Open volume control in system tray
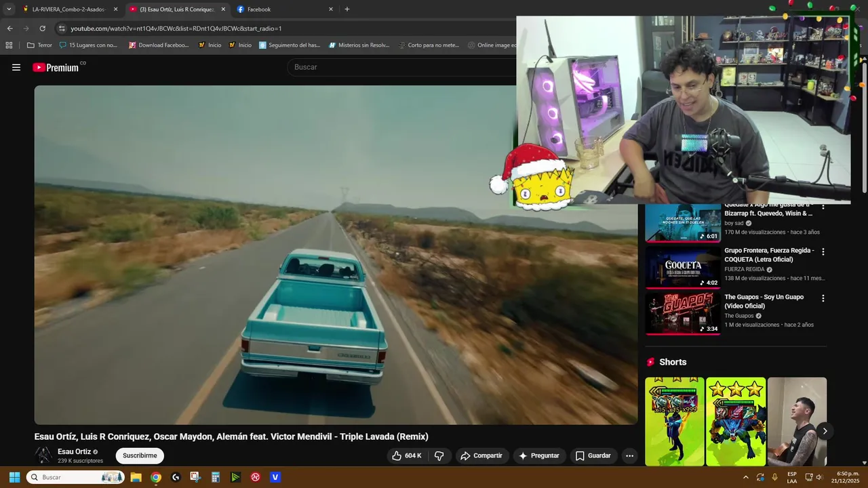The height and width of the screenshot is (488, 868). click(x=819, y=477)
